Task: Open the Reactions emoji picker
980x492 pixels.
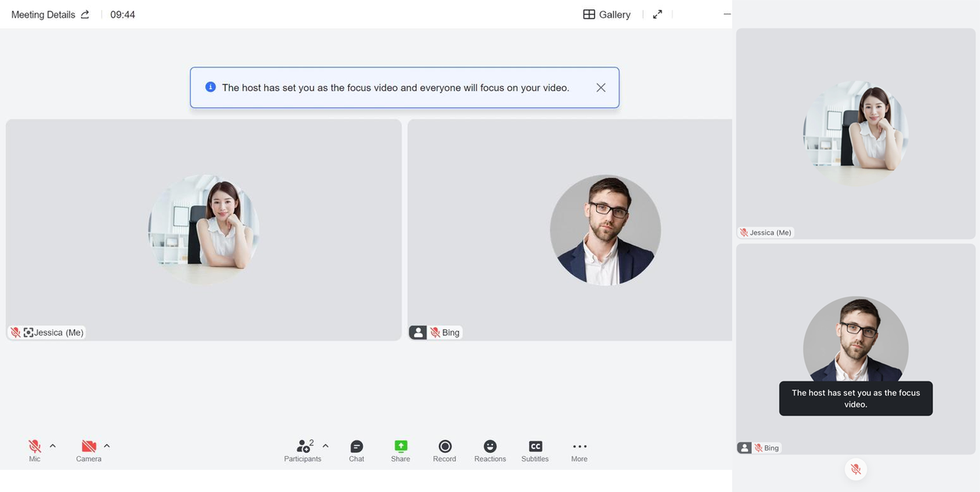Action: pos(490,450)
